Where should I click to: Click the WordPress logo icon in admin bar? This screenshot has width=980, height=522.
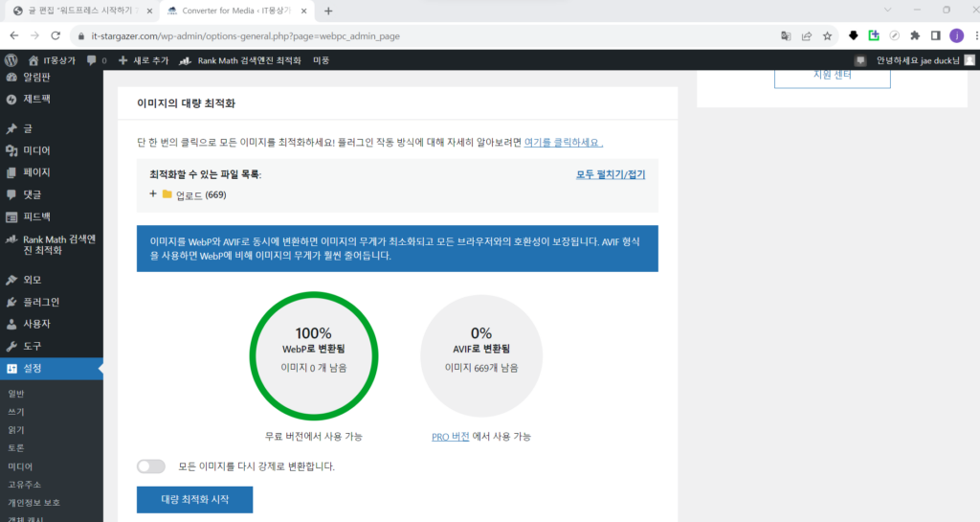(11, 60)
